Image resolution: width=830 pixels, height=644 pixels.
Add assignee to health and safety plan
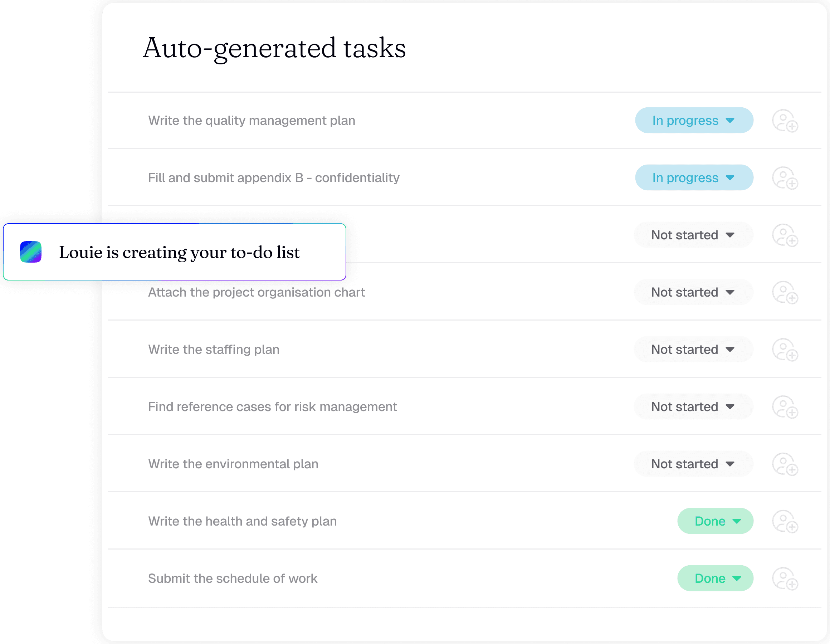(x=785, y=521)
